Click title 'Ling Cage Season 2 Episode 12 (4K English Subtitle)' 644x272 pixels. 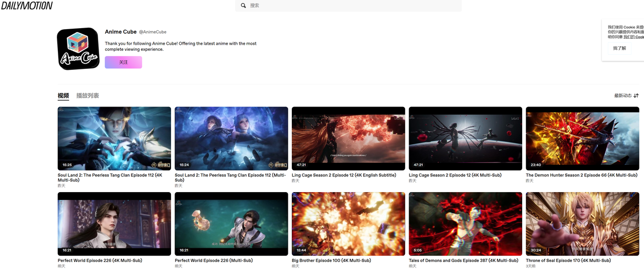pos(344,175)
